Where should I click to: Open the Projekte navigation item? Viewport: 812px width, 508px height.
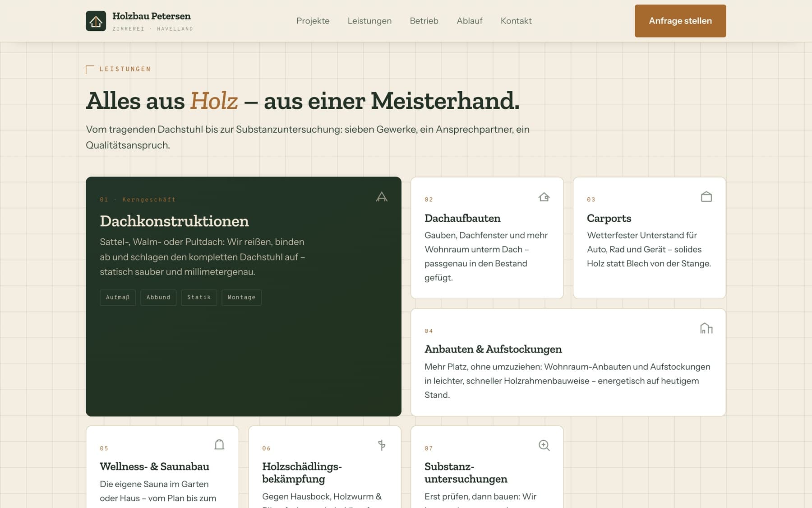(x=313, y=21)
